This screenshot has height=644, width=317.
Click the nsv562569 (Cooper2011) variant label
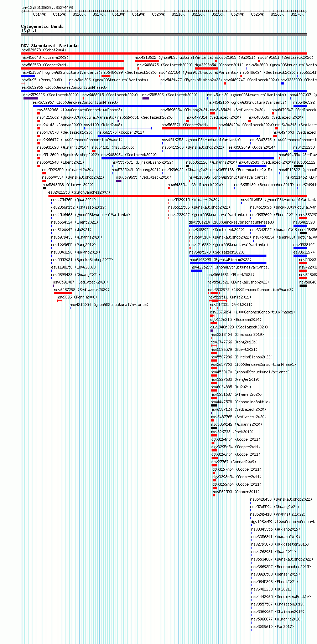click(45, 65)
